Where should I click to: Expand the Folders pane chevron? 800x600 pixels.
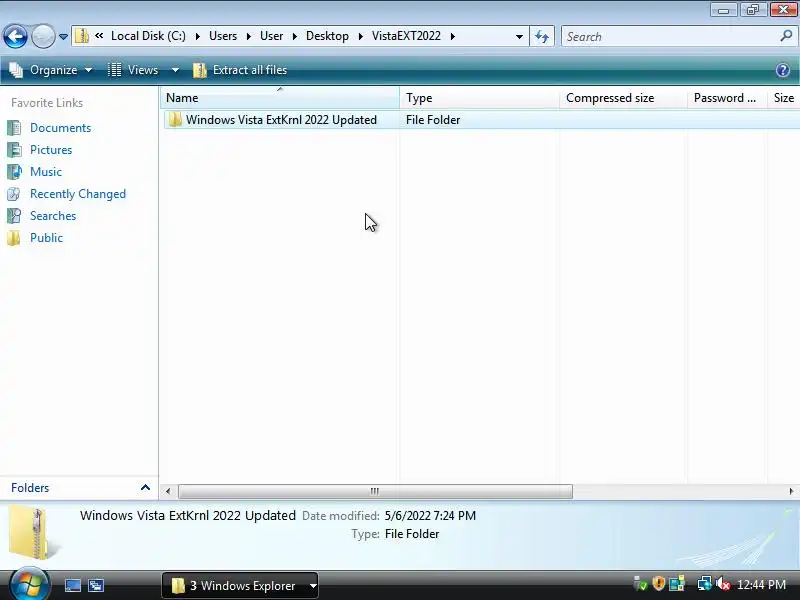[x=145, y=487]
